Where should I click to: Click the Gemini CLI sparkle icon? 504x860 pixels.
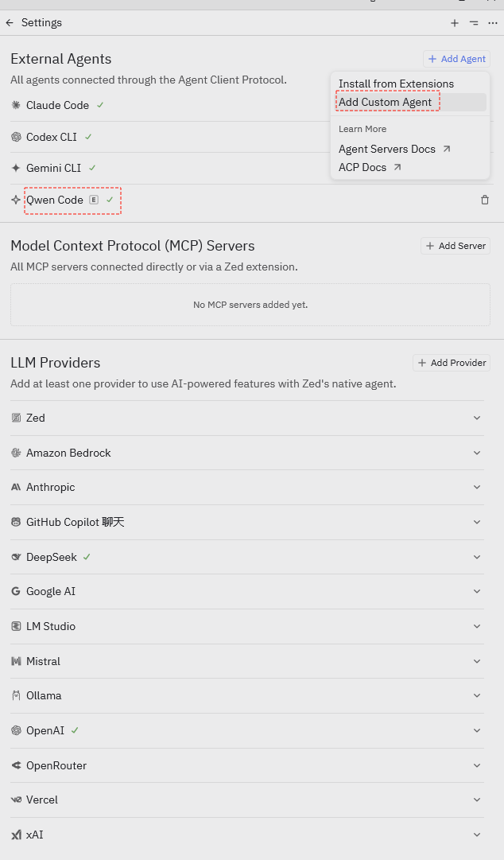point(16,169)
